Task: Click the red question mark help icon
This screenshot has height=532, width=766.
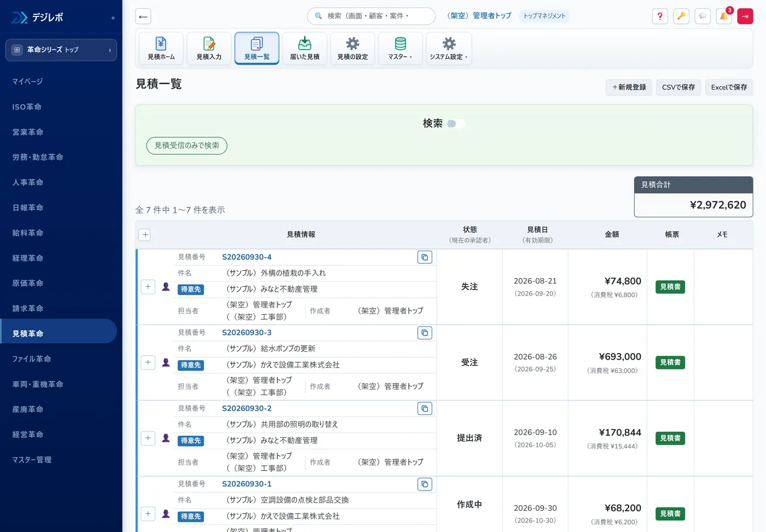Action: click(660, 16)
